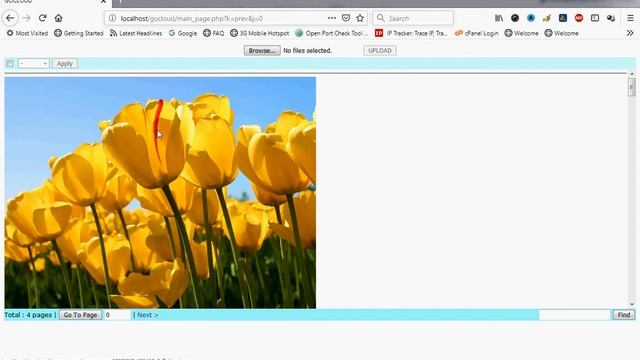Open the FAQ bookmark
Viewport: 640px width, 360px height.
coord(213,33)
